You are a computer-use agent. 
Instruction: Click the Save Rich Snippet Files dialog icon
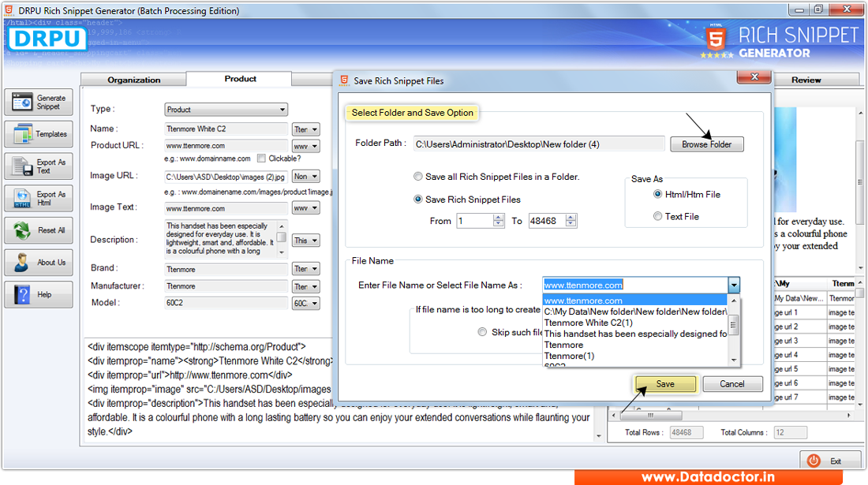click(x=344, y=80)
